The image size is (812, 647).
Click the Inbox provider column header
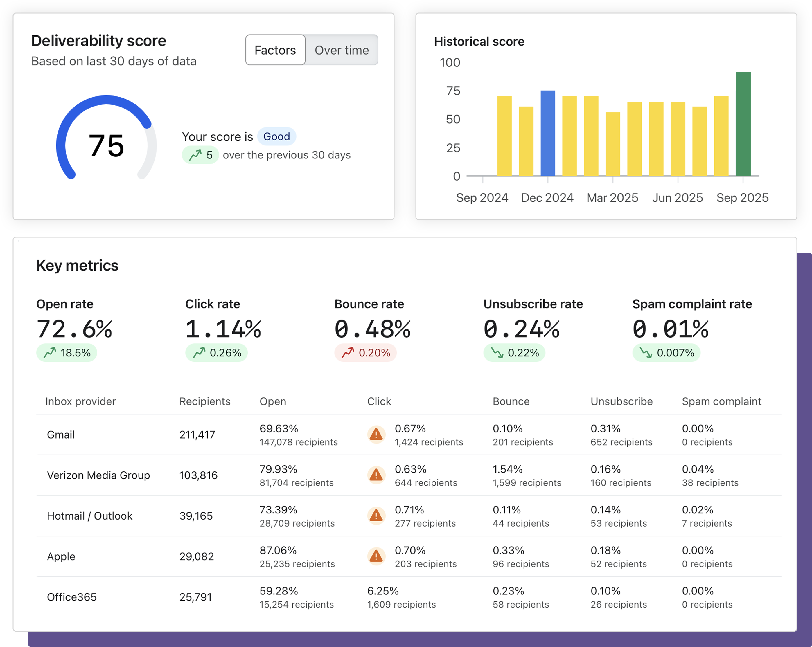click(80, 402)
